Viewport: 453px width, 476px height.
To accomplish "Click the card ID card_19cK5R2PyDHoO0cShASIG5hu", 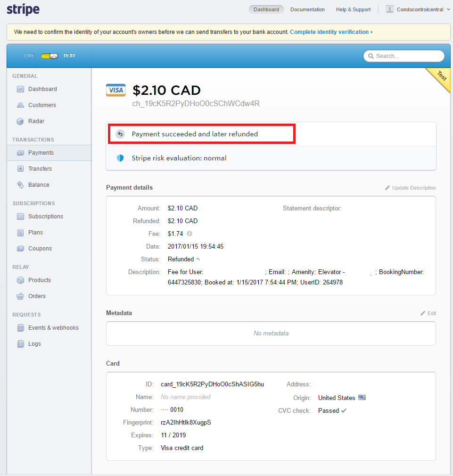I will [x=213, y=384].
